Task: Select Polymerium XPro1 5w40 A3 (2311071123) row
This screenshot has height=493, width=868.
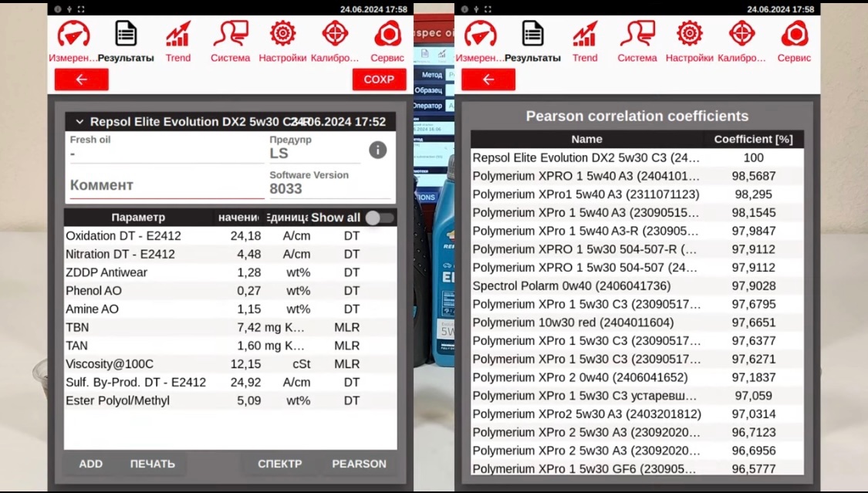Action: coord(637,194)
